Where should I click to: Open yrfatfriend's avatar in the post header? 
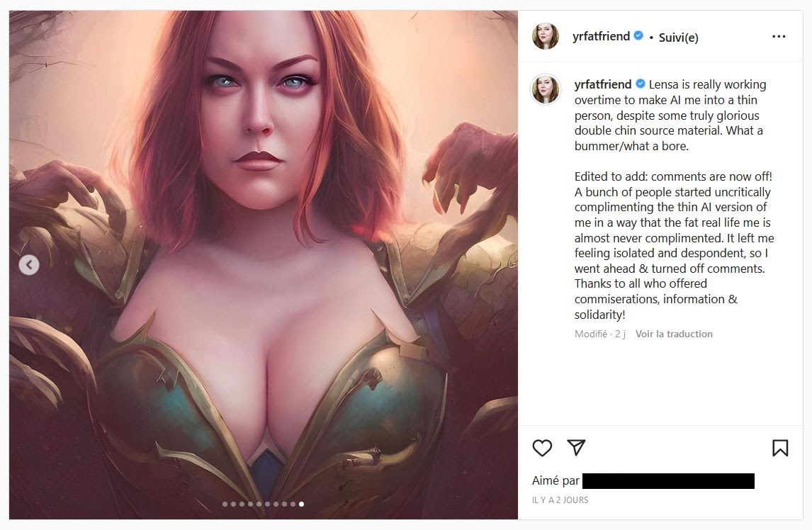pyautogui.click(x=546, y=36)
